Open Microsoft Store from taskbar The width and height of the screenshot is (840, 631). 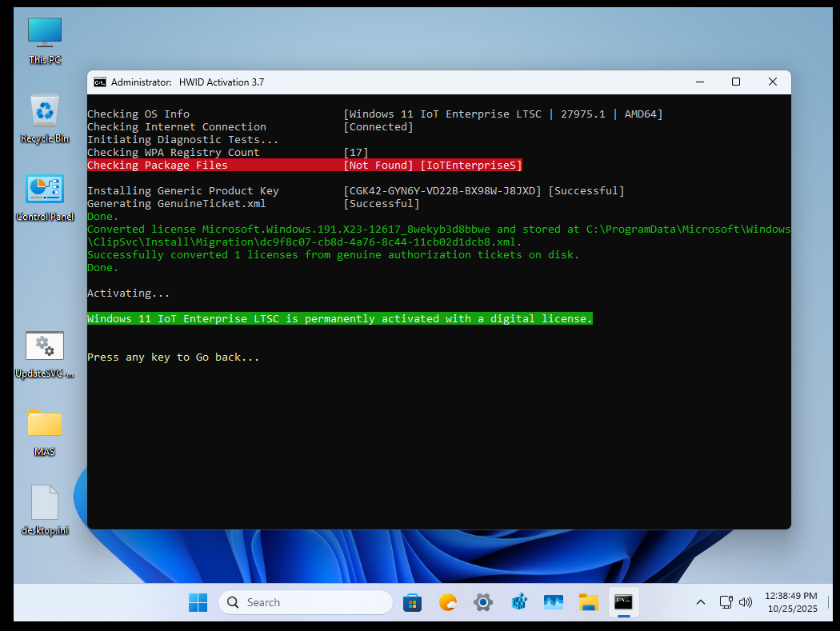pyautogui.click(x=412, y=603)
